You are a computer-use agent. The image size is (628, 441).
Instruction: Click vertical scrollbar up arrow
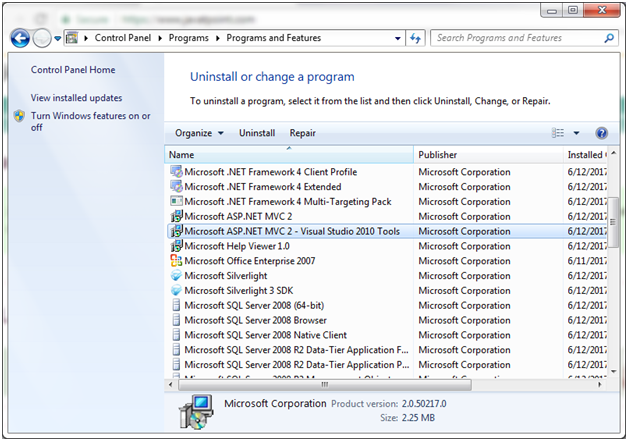click(613, 153)
